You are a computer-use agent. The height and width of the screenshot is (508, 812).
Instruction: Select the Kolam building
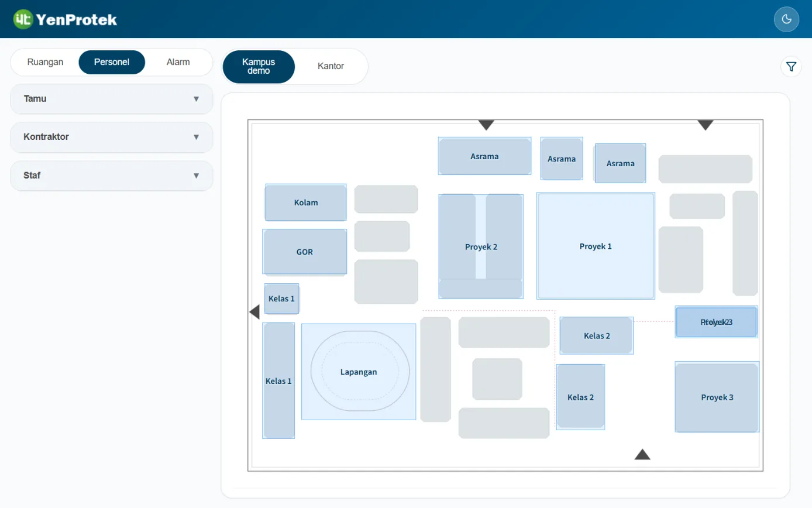(306, 202)
